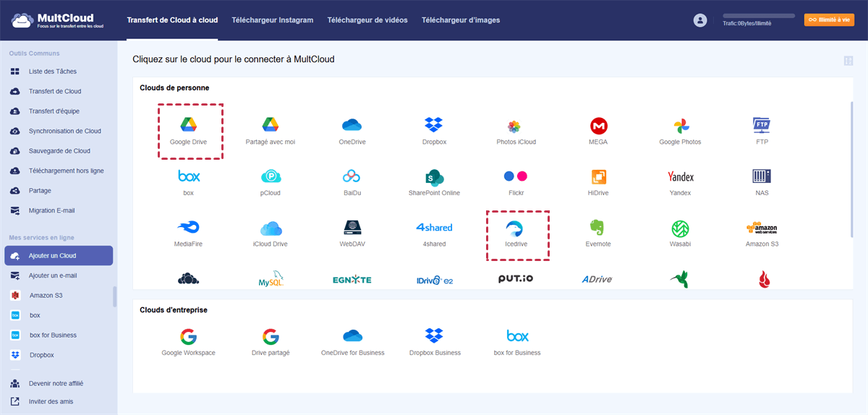Connect Dropbox Business
The image size is (868, 415).
[434, 342]
